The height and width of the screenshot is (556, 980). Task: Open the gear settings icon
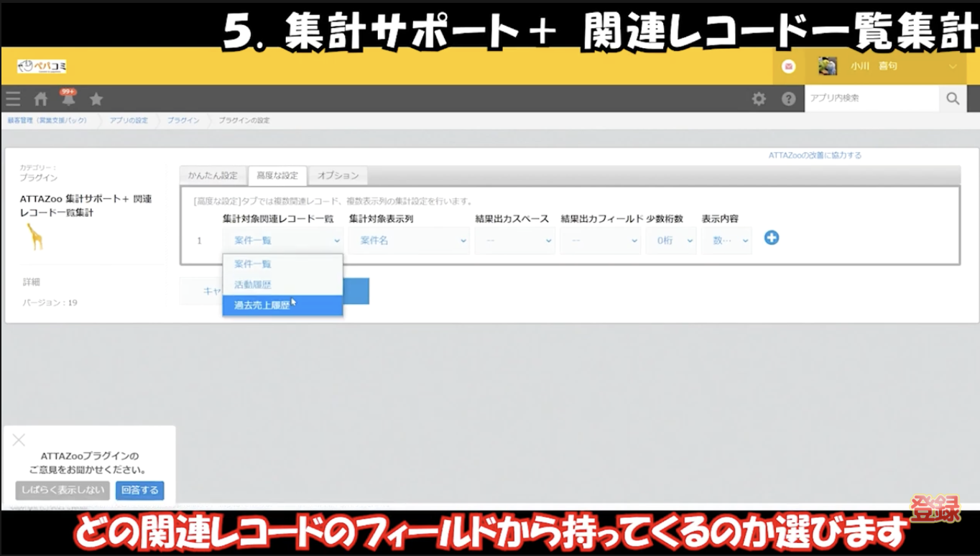click(x=759, y=98)
